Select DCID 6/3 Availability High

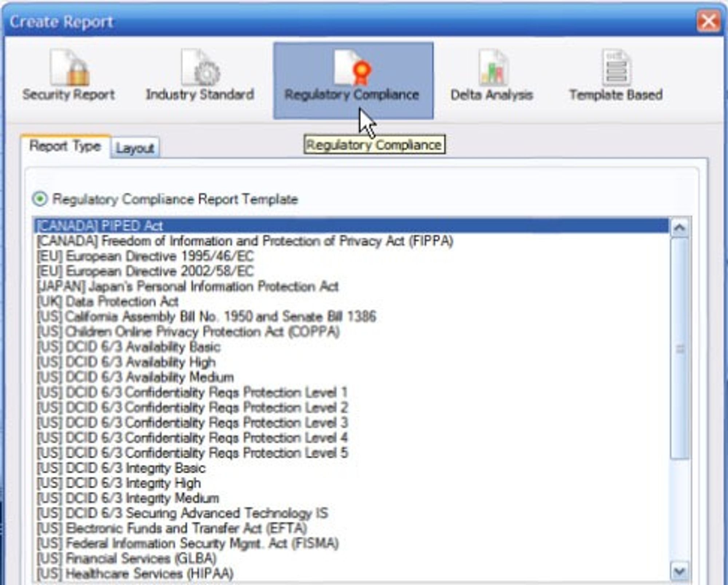point(352,362)
